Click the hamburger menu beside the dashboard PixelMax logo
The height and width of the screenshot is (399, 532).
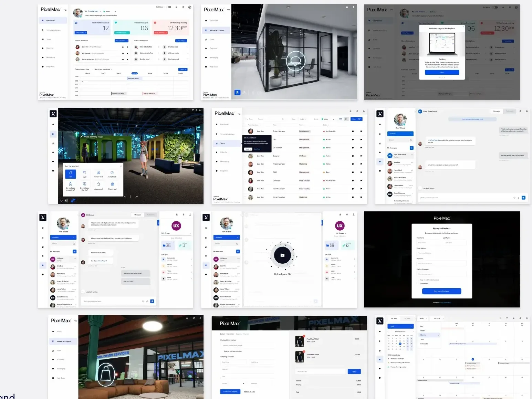(x=65, y=10)
